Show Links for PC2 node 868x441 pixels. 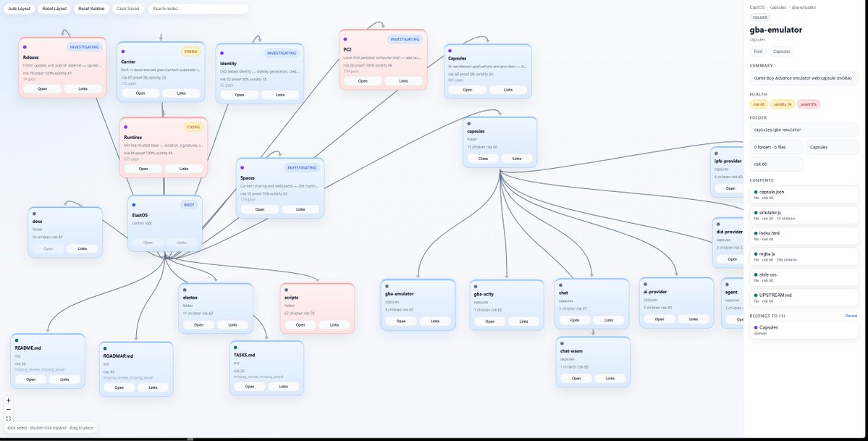point(403,81)
